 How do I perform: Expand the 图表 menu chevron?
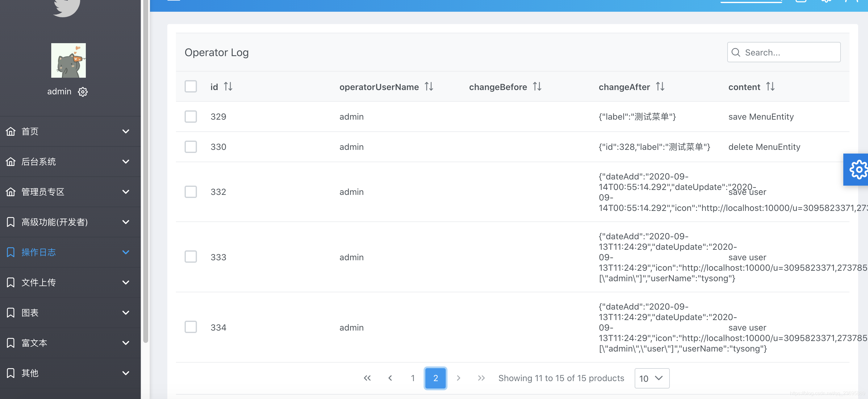click(126, 313)
